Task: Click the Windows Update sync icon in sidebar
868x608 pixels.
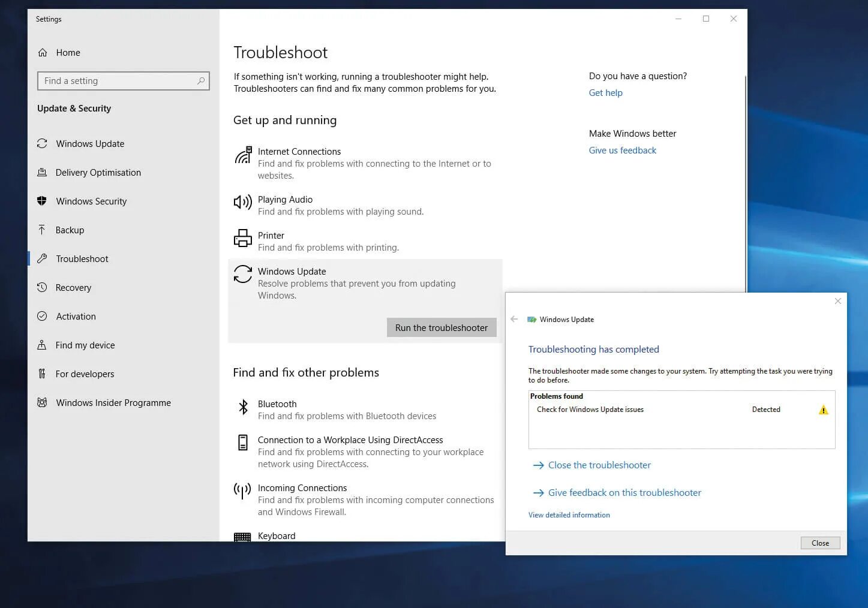Action: click(42, 144)
